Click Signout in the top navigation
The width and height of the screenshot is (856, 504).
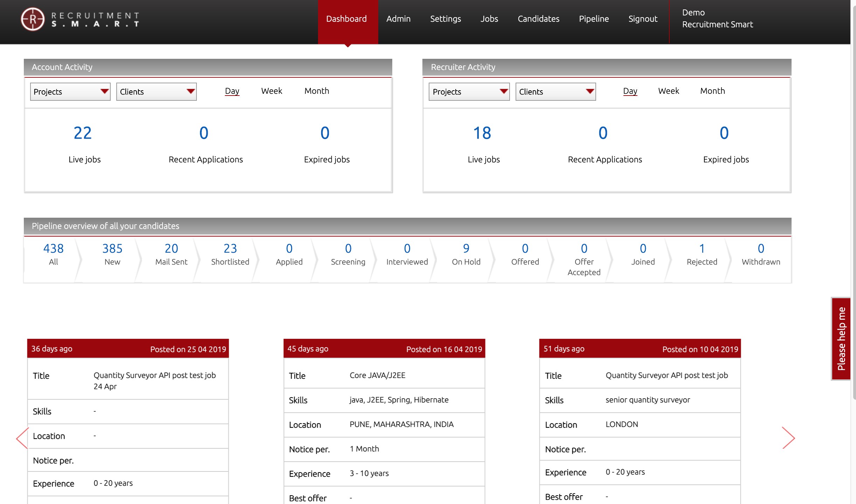(x=643, y=19)
